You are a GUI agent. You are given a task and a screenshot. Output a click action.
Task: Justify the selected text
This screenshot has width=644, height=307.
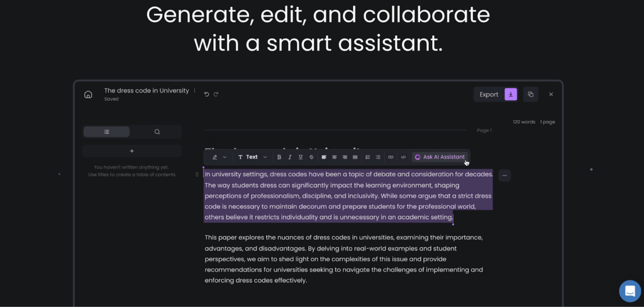[355, 157]
